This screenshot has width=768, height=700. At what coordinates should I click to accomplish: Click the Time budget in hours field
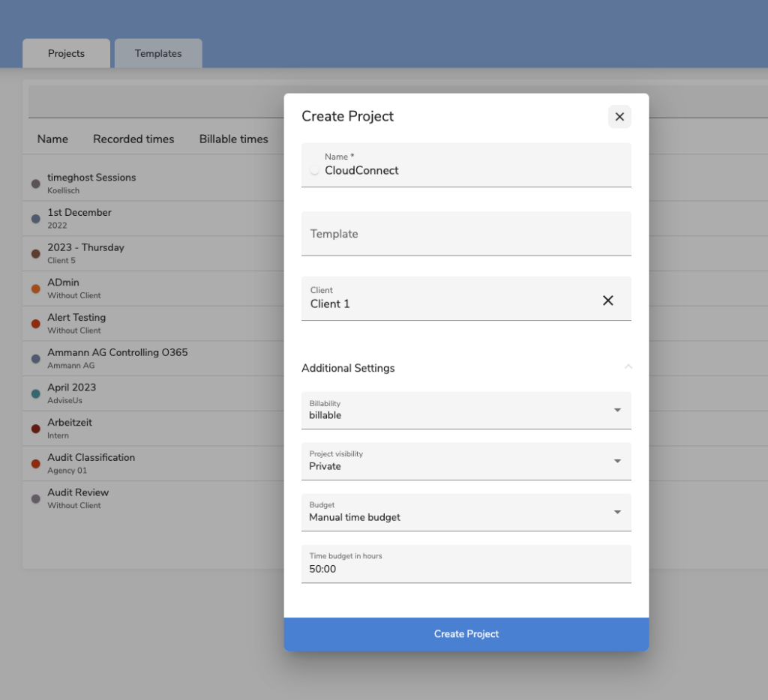point(466,569)
